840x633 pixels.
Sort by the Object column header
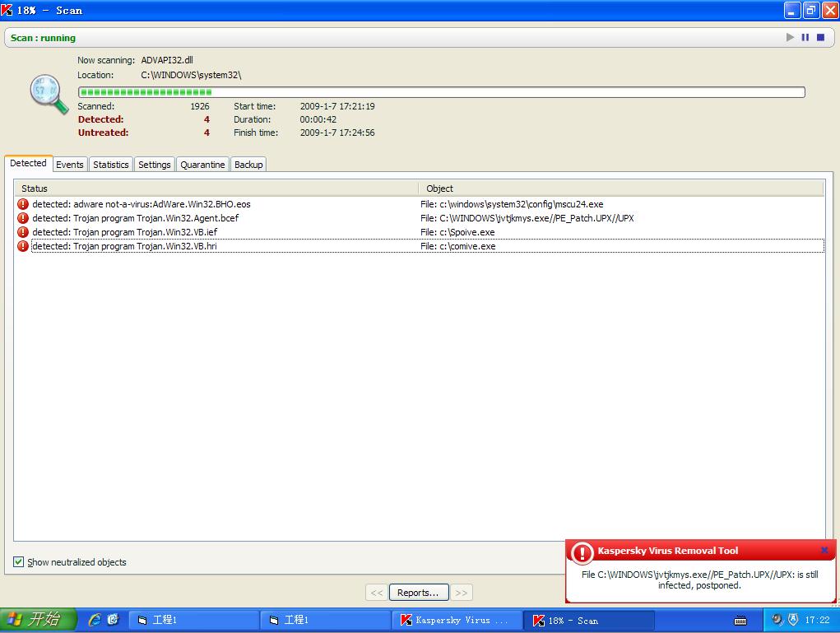(x=621, y=189)
